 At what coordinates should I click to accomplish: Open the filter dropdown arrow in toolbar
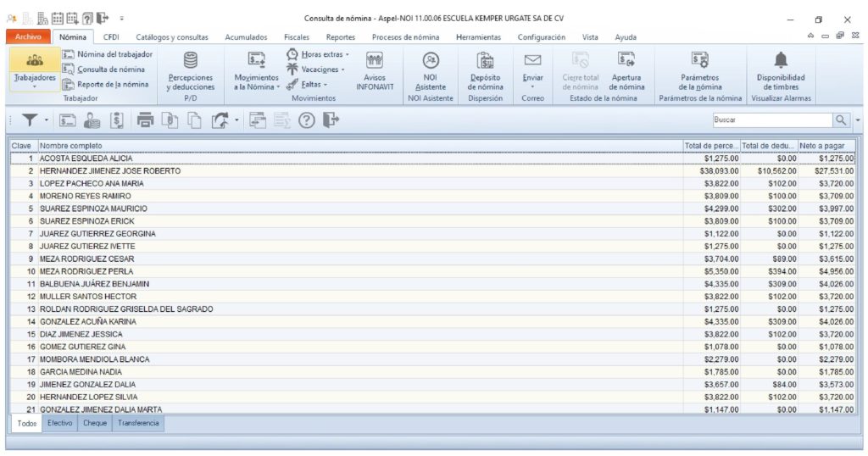pyautogui.click(x=47, y=120)
